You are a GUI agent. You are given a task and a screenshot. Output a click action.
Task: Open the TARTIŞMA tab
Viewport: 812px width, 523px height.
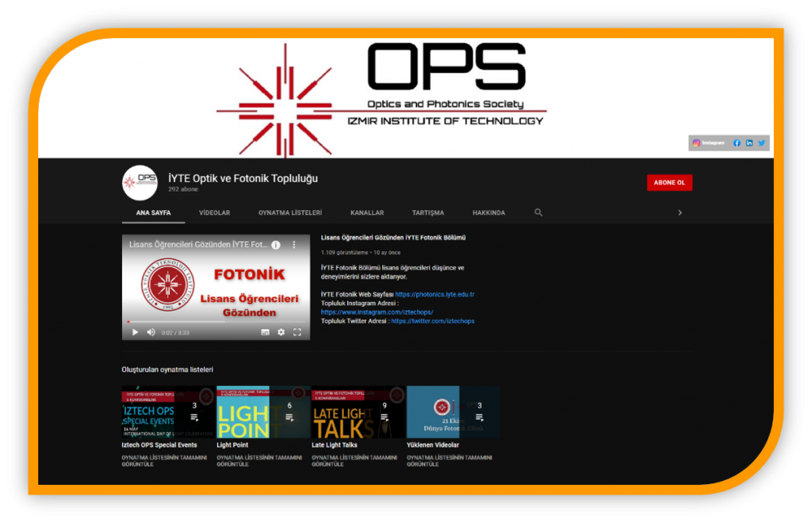click(x=428, y=212)
